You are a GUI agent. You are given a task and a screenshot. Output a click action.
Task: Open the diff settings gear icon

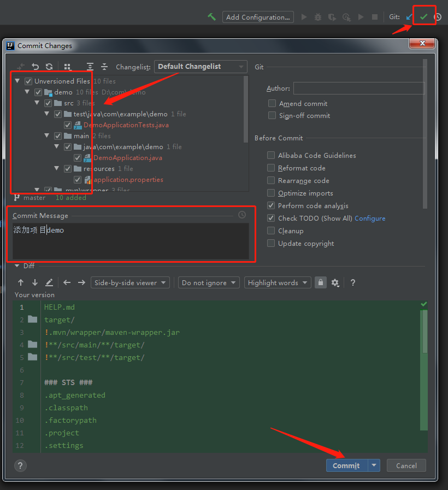tap(335, 283)
